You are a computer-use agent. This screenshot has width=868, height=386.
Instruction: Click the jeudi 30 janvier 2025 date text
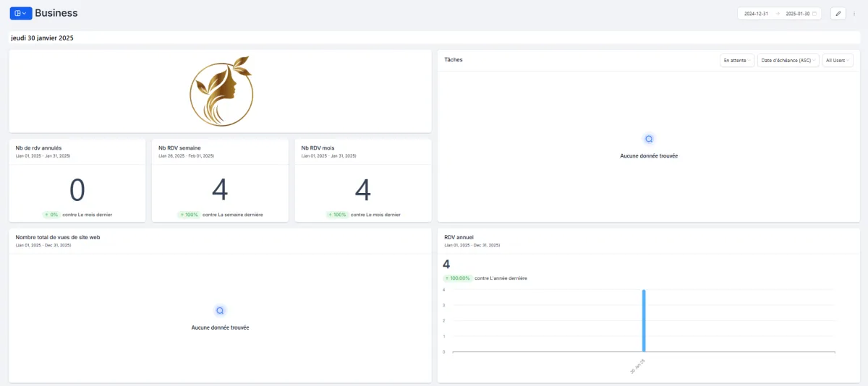coord(42,38)
